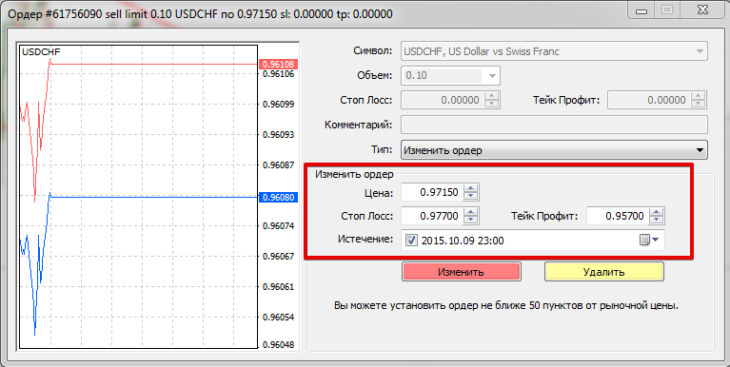Image resolution: width=730 pixels, height=367 pixels.
Task: Click the 0.96087 axis price label
Action: pos(278,165)
